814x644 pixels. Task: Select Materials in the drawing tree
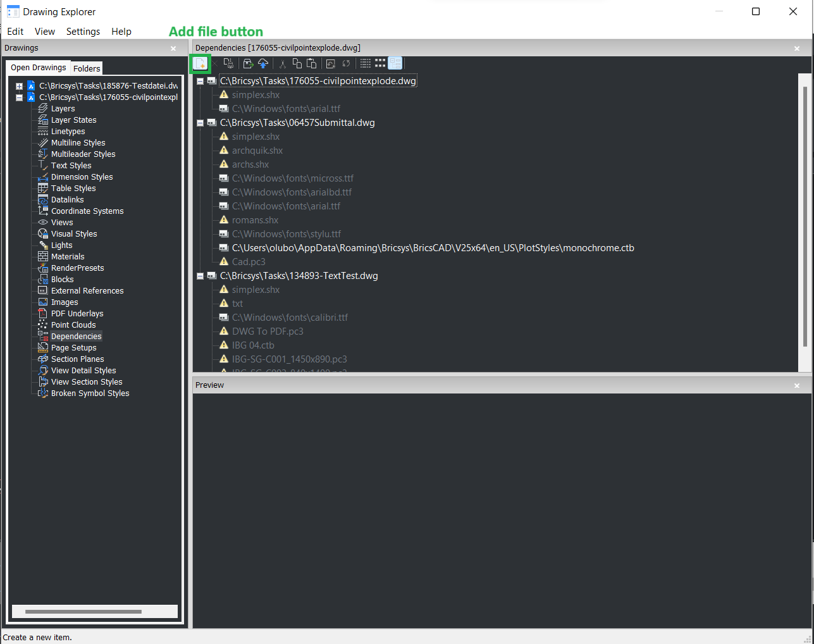(x=68, y=257)
